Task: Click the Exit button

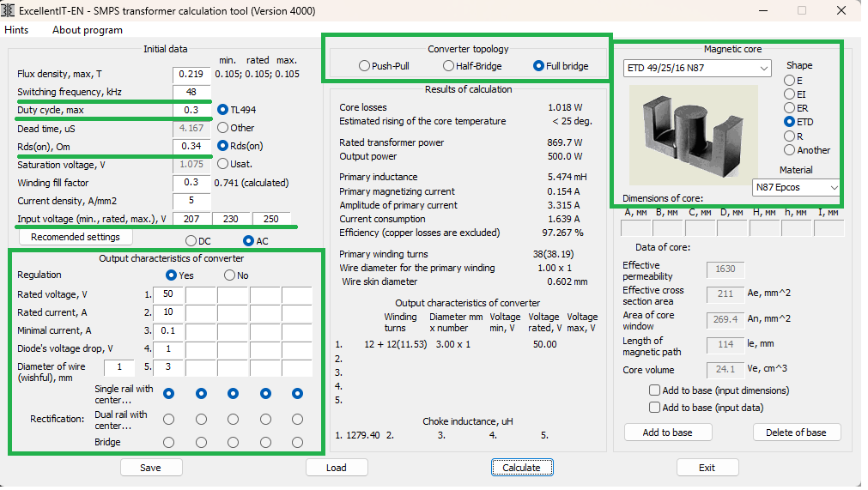Action: click(x=707, y=468)
